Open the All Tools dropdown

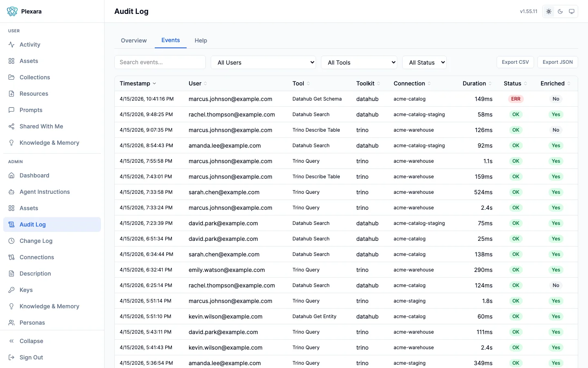359,62
